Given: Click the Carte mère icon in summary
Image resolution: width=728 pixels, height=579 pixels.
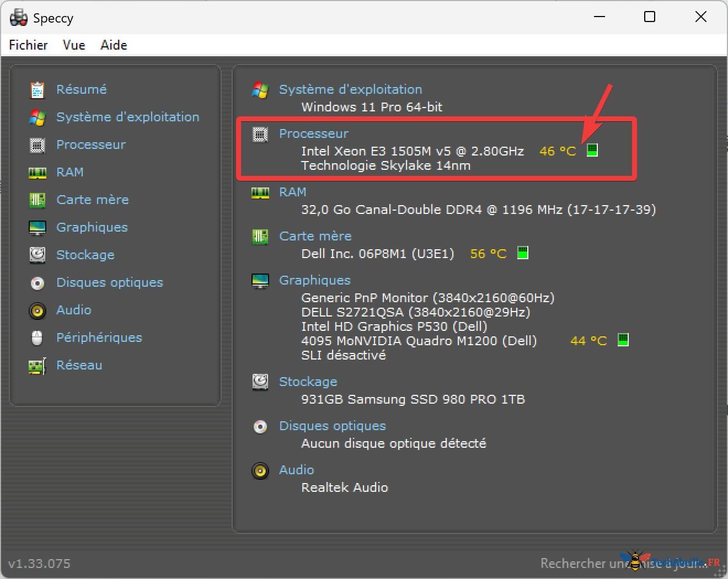Looking at the screenshot, I should [260, 237].
